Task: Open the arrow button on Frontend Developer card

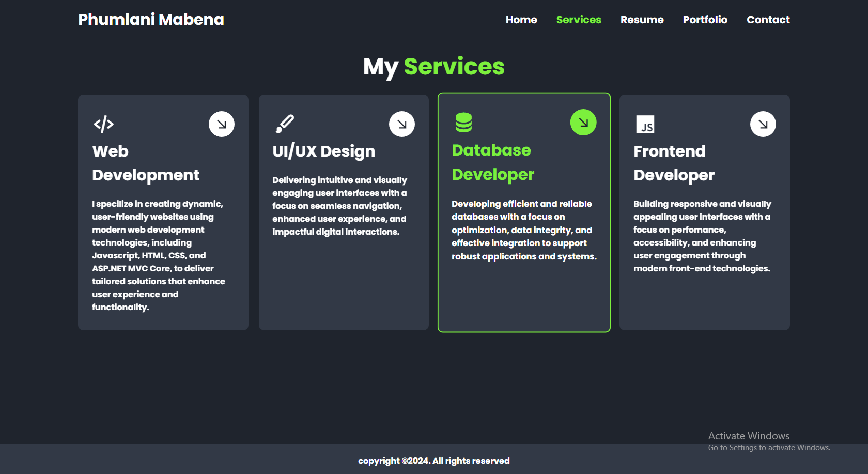Action: click(763, 124)
